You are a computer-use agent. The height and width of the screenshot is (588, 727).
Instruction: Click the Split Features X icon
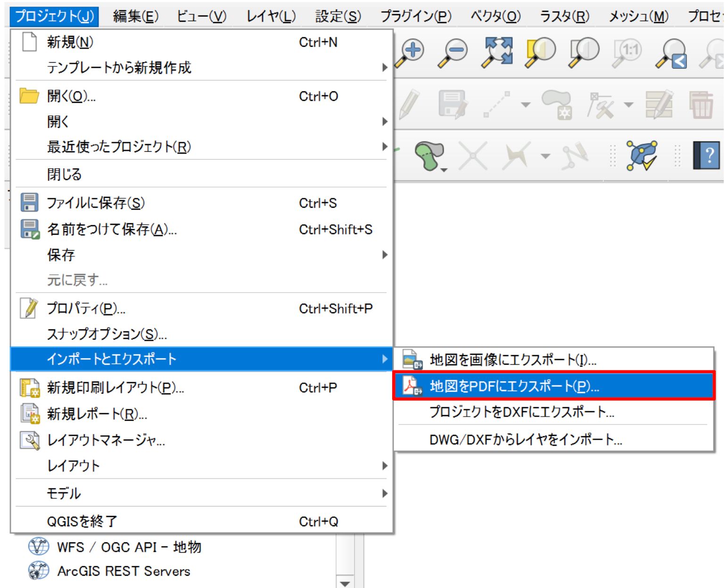(473, 155)
